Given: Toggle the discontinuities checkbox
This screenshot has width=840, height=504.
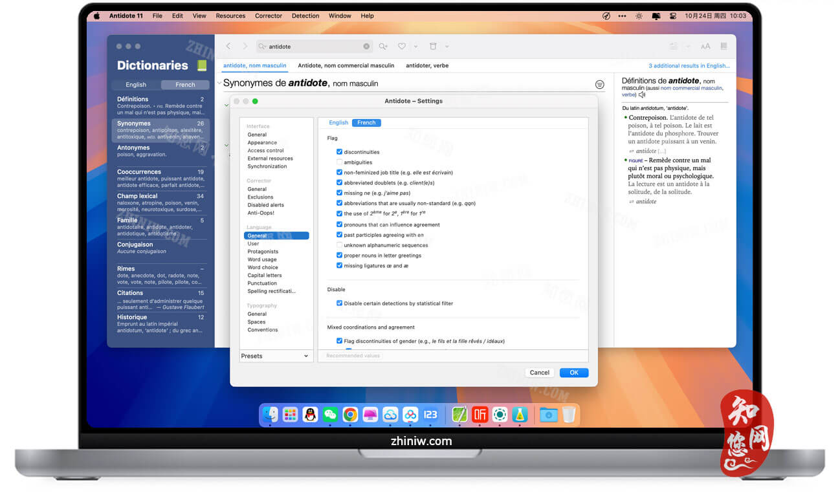Looking at the screenshot, I should tap(339, 152).
